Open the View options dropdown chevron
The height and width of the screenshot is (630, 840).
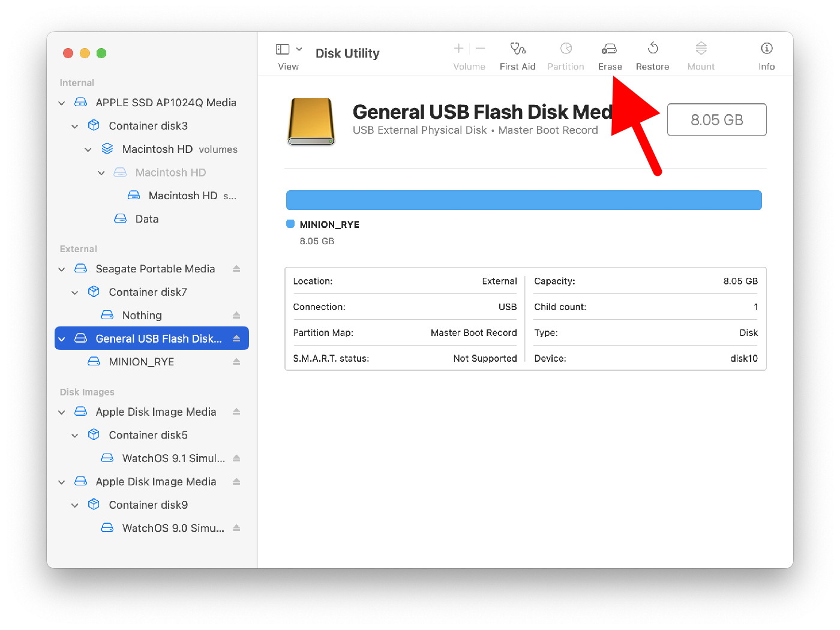(x=299, y=49)
